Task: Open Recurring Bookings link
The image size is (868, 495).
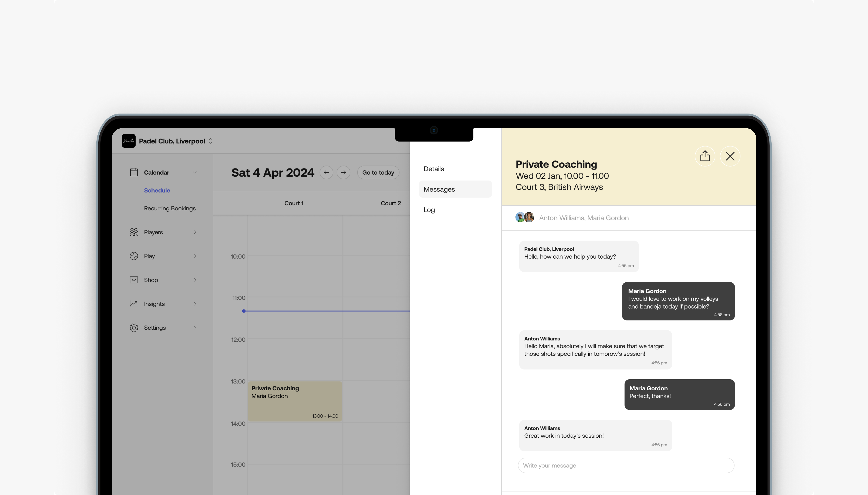Action: pos(169,208)
